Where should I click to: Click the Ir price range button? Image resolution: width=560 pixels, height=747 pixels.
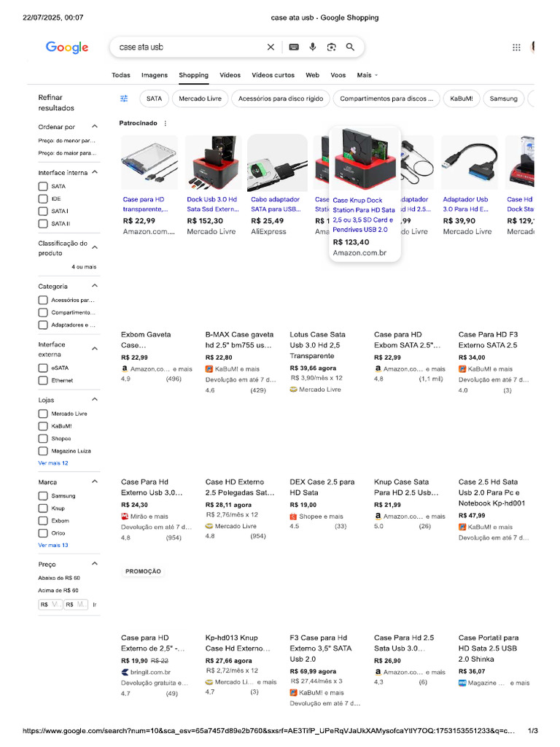tap(94, 605)
